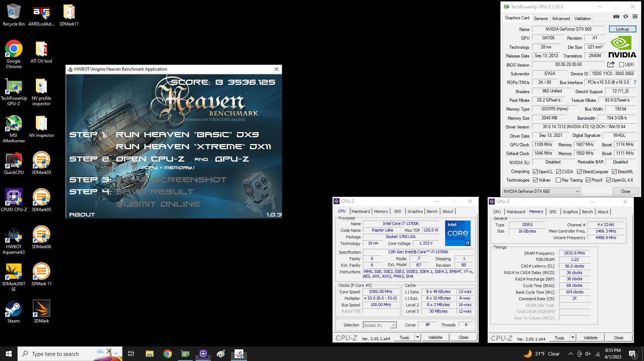Image resolution: width=644 pixels, height=361 pixels.
Task: Open 3DMark06 desktop shortcut
Action: pos(41,238)
